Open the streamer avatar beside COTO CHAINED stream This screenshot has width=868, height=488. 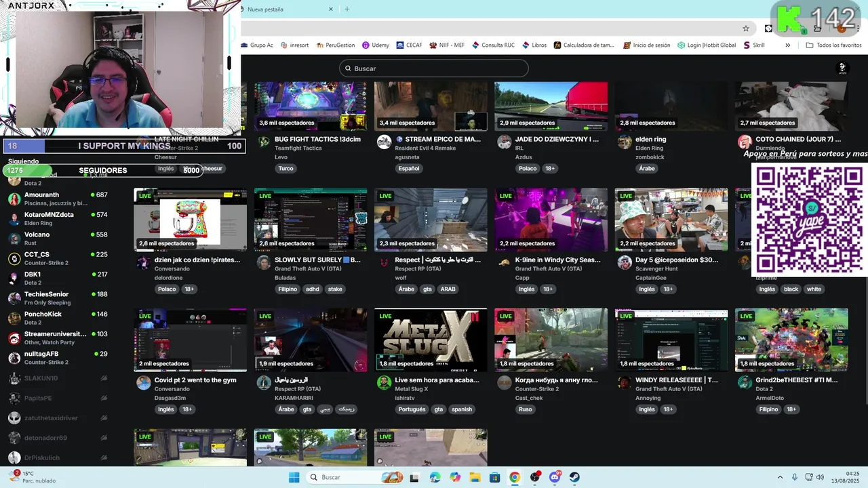745,142
